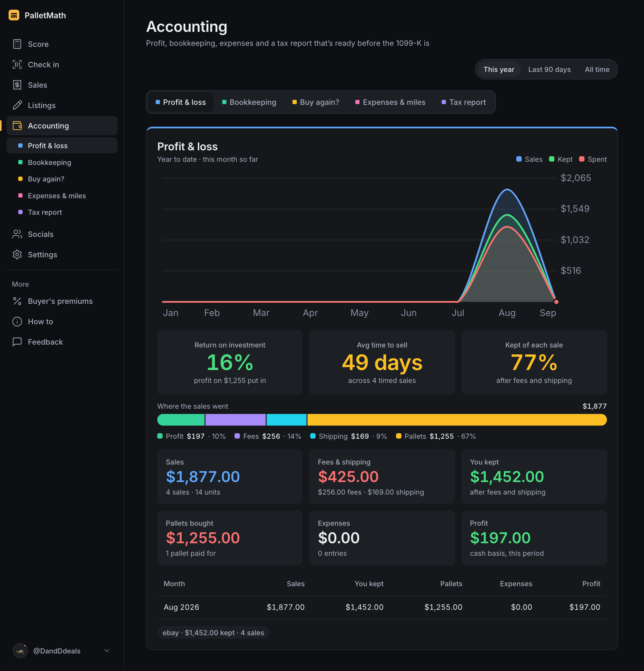Open the Feedback link
This screenshot has height=671, width=644.
pyautogui.click(x=62, y=342)
